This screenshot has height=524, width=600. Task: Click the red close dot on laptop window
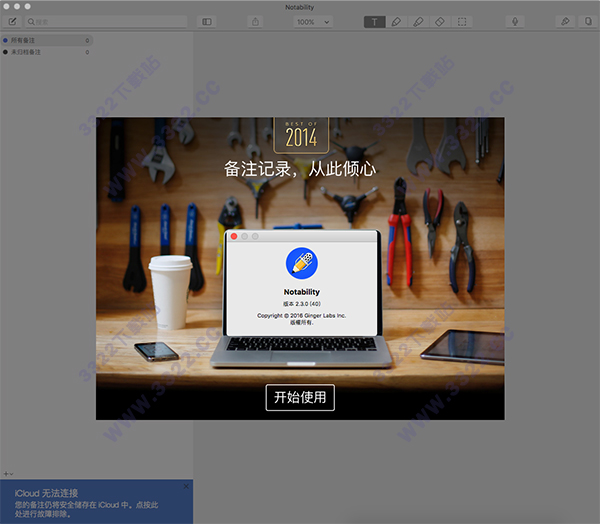[234, 237]
